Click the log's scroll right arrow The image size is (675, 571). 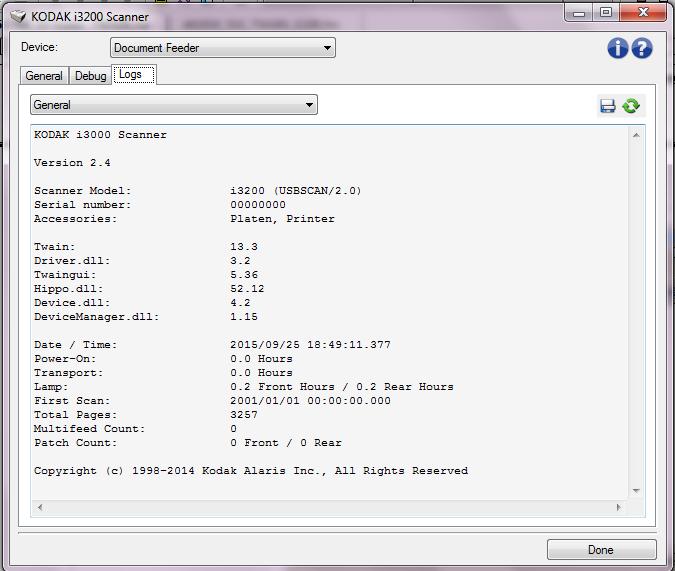[x=619, y=507]
